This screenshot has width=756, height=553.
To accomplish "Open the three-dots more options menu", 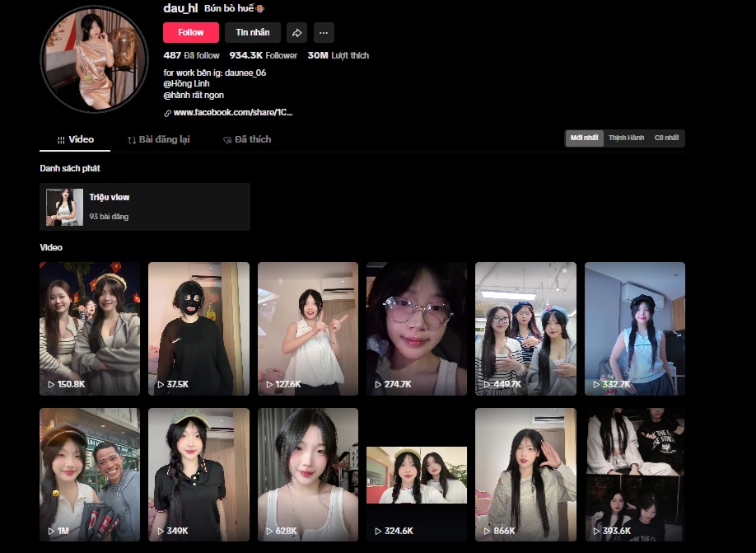I will click(x=324, y=33).
